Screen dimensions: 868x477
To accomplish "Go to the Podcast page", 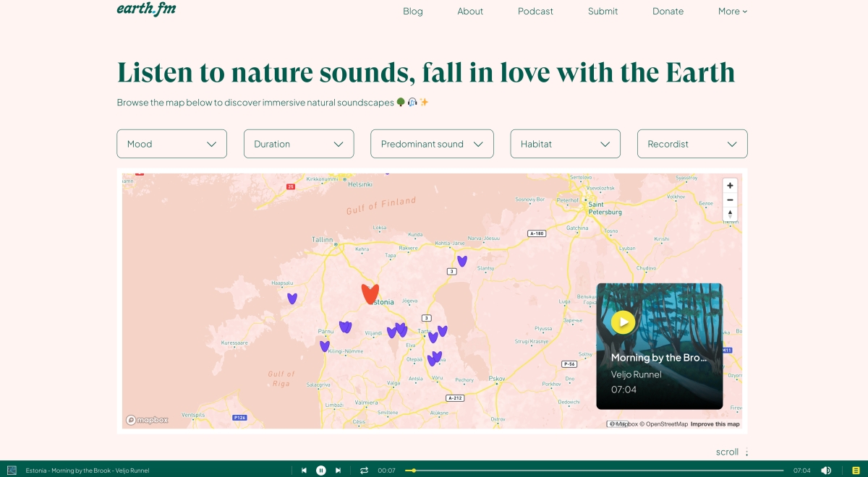I will (x=535, y=11).
